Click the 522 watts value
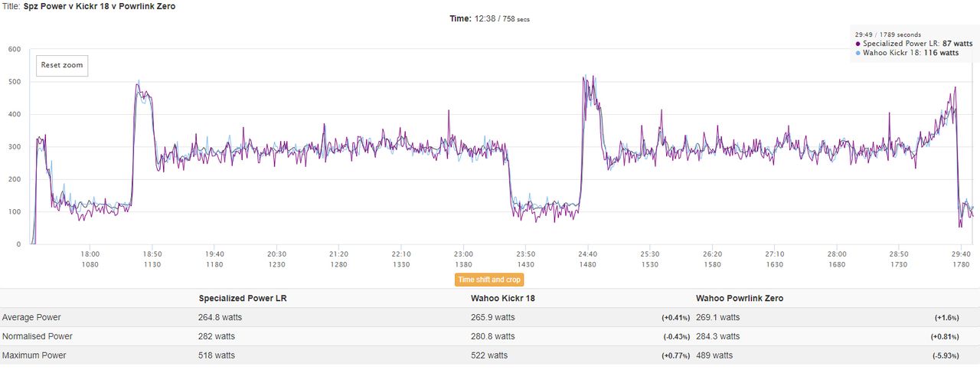The image size is (980, 373). (x=489, y=355)
